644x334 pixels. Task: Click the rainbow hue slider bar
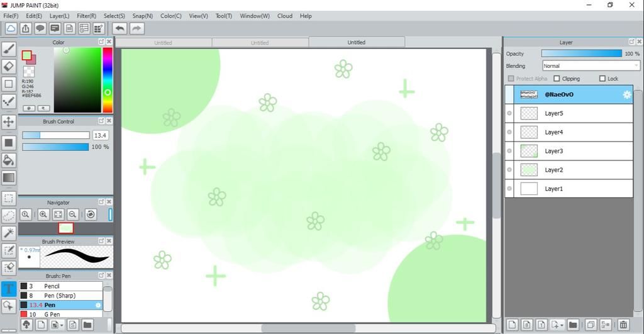[x=108, y=80]
